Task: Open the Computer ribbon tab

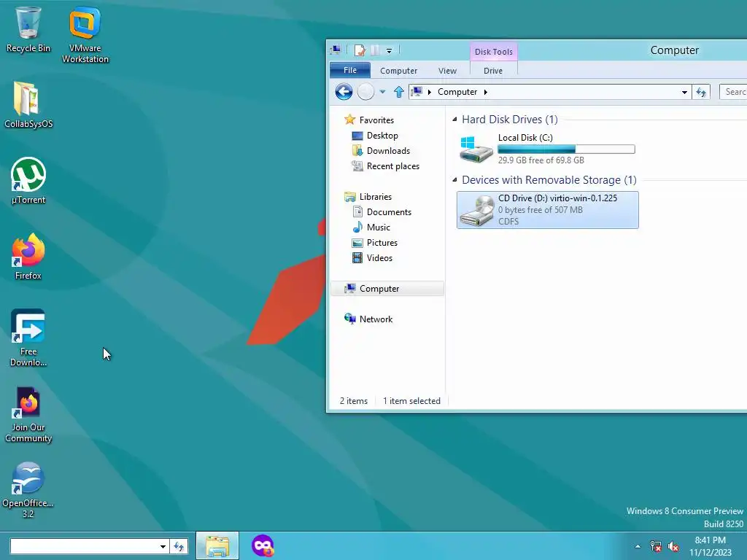Action: 398,71
